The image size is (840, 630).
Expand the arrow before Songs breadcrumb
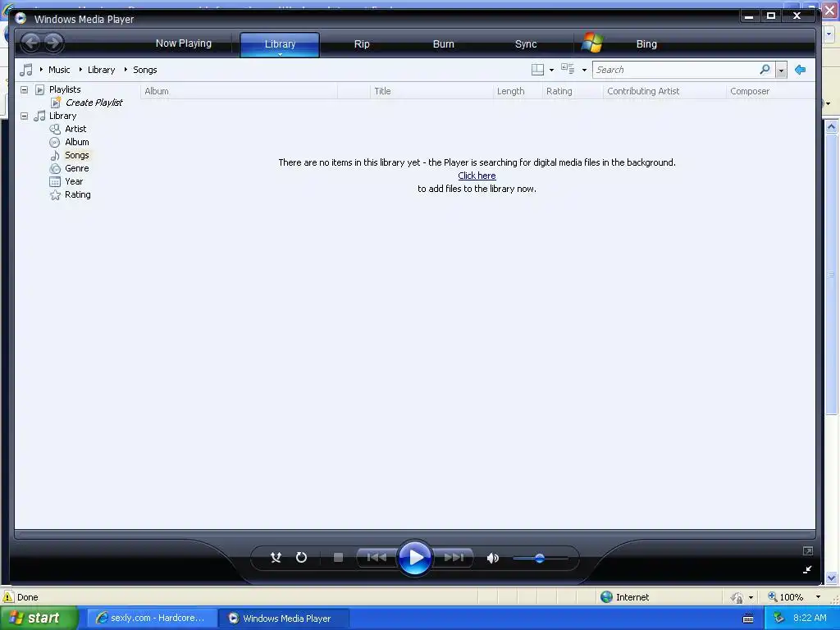(126, 70)
